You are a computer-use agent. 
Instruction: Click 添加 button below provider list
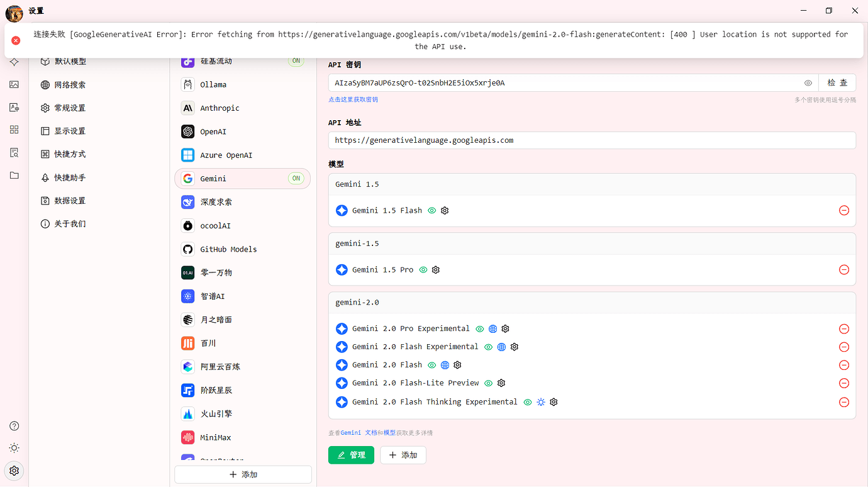243,474
